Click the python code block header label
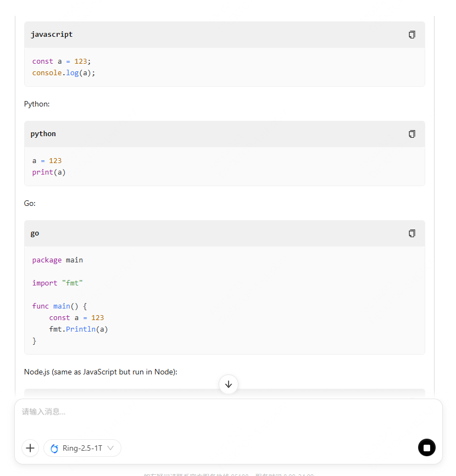Image resolution: width=456 pixels, height=476 pixels. click(43, 134)
